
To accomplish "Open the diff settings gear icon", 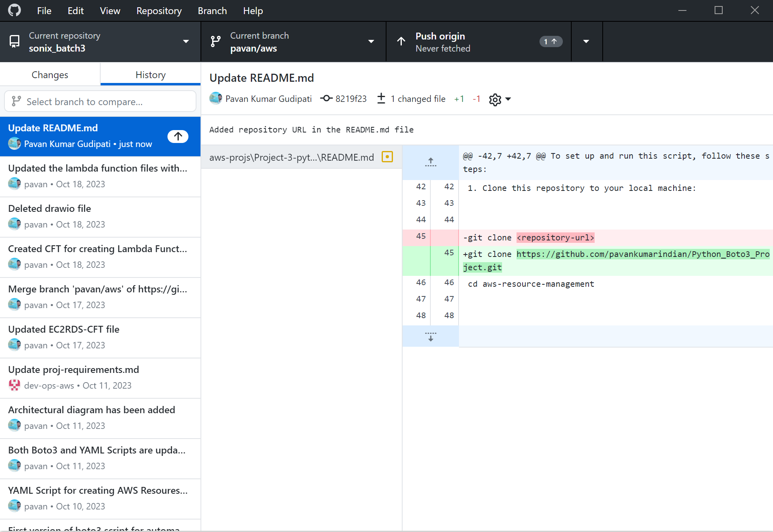I will (495, 99).
